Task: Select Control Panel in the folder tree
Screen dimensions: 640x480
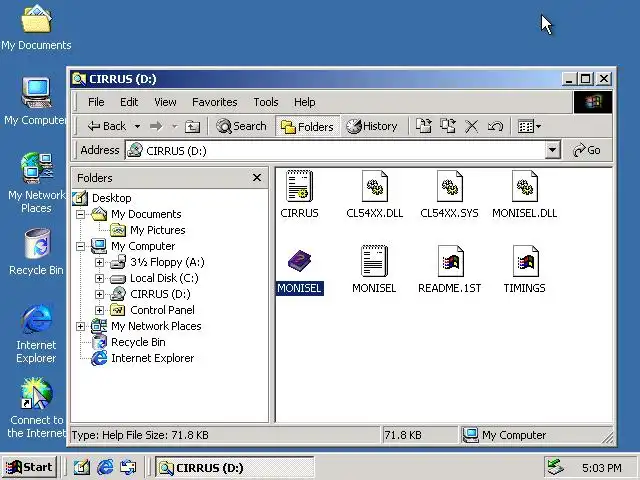Action: [x=162, y=310]
